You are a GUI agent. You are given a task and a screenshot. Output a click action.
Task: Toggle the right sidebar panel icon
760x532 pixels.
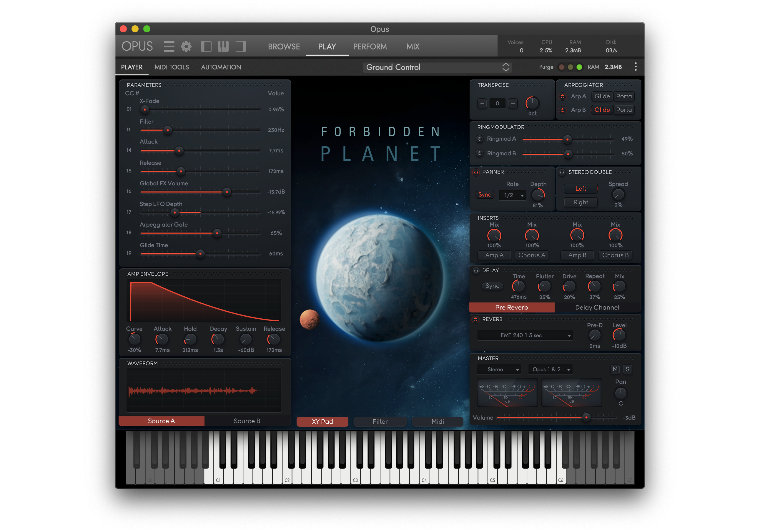coord(241,46)
